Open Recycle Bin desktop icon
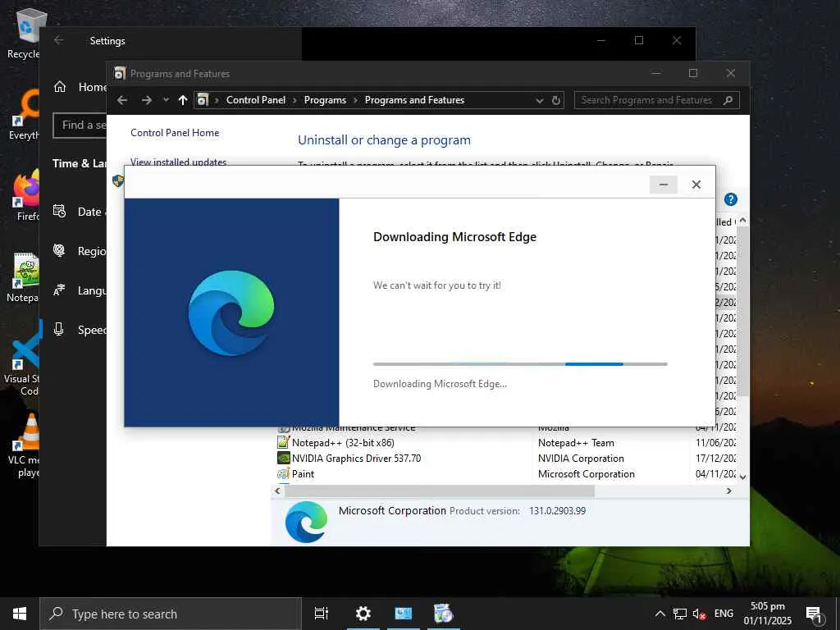Screen dimensions: 840x630 [x=24, y=34]
